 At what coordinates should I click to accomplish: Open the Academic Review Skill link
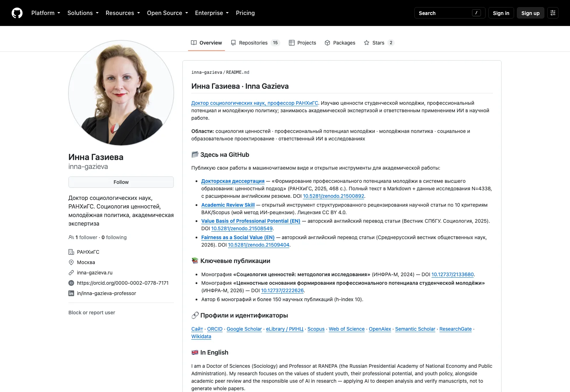click(x=228, y=205)
